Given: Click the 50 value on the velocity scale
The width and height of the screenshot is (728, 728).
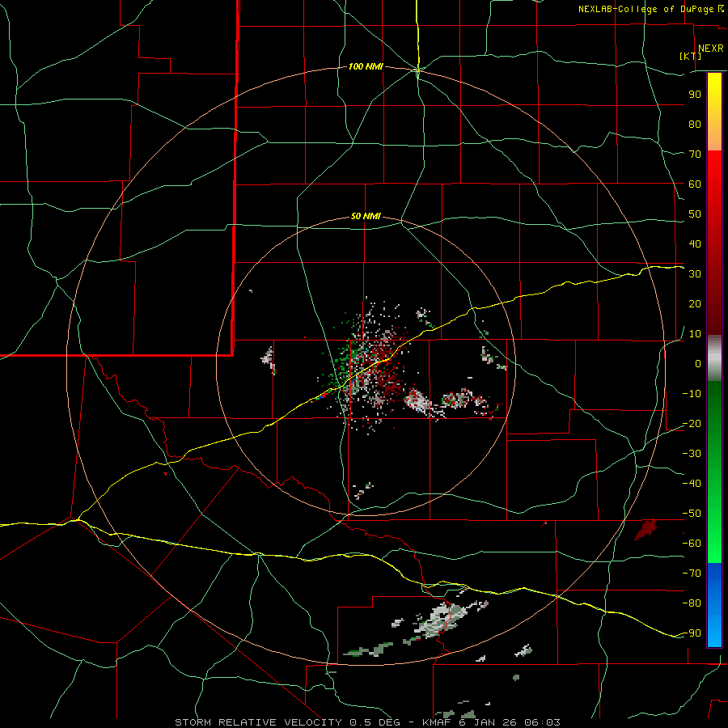Looking at the screenshot, I should tap(695, 214).
